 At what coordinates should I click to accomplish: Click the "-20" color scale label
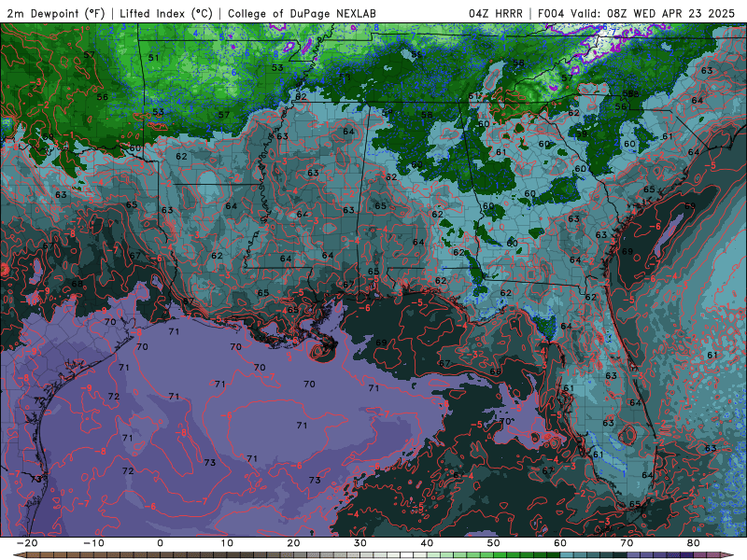click(27, 543)
